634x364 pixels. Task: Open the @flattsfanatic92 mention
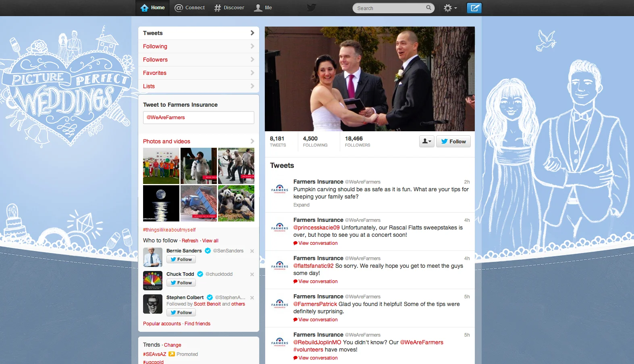(x=314, y=266)
